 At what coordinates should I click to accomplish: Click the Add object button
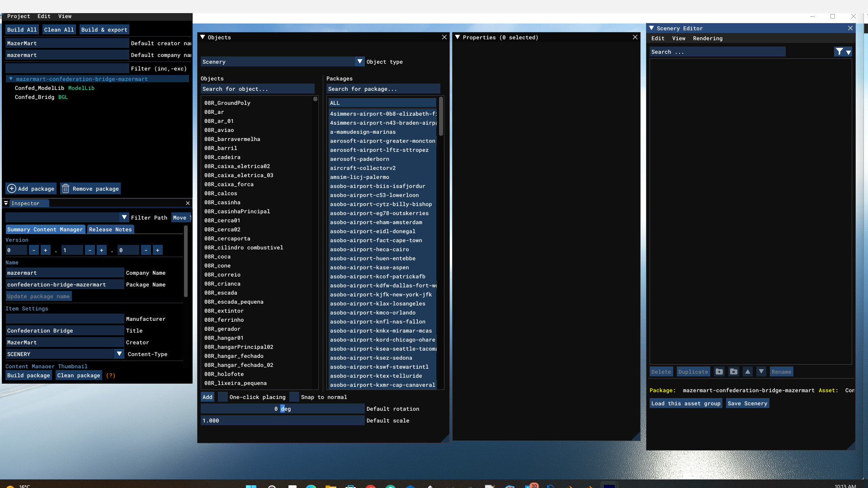tap(208, 397)
